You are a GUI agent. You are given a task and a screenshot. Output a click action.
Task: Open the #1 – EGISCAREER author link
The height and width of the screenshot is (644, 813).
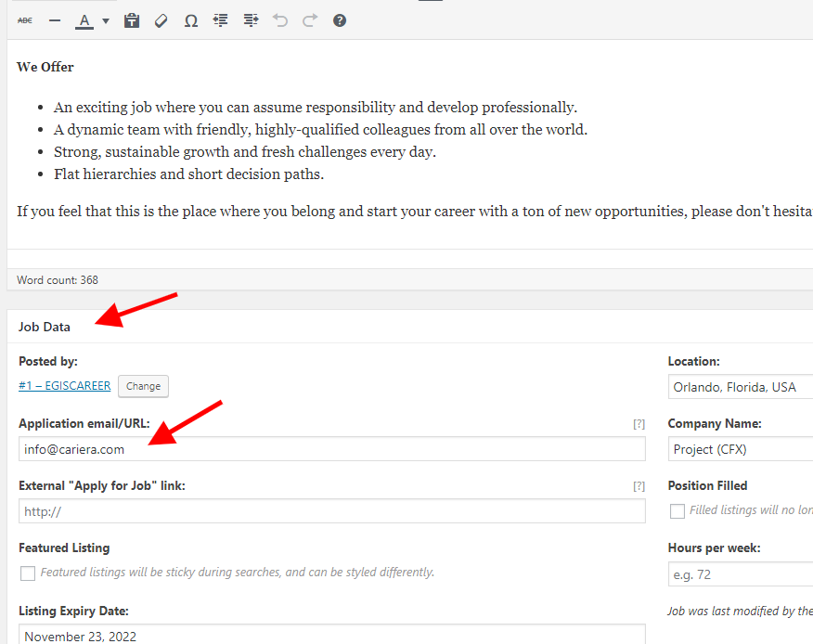click(x=65, y=386)
